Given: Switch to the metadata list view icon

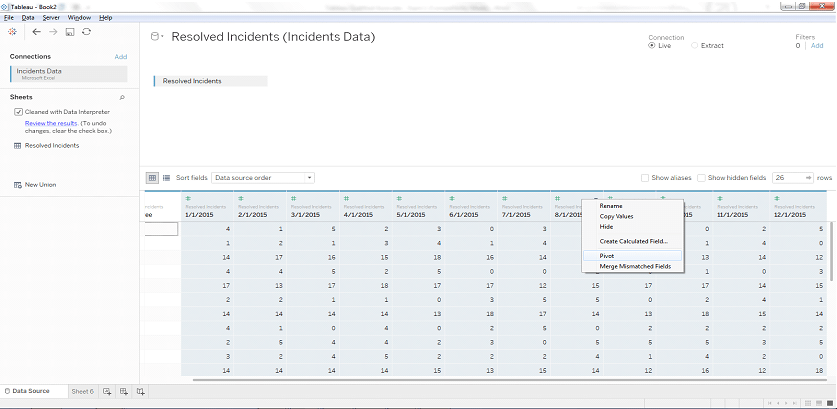Looking at the screenshot, I should pos(167,178).
